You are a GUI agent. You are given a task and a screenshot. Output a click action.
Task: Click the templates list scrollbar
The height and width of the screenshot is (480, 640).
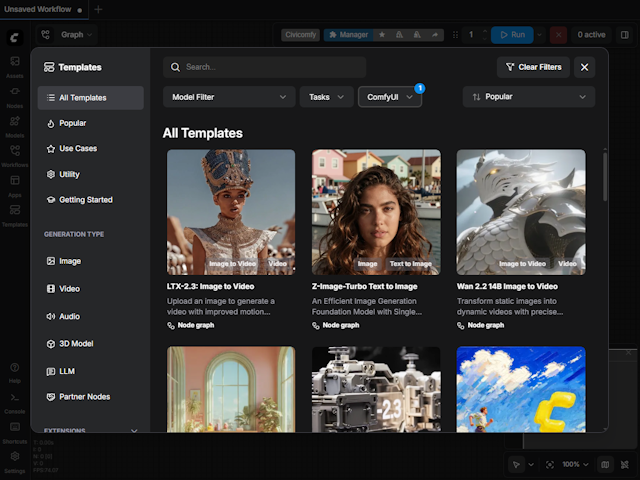pos(605,177)
